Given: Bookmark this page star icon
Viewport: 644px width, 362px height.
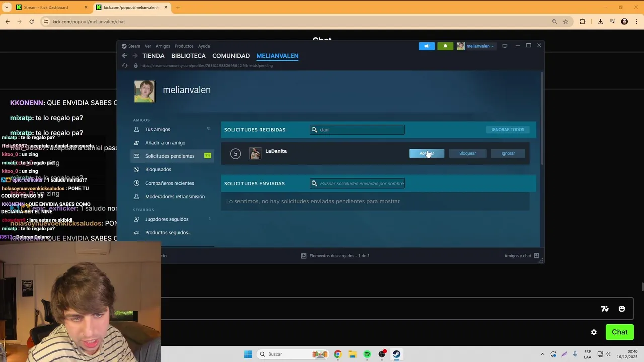Looking at the screenshot, I should coord(566,22).
